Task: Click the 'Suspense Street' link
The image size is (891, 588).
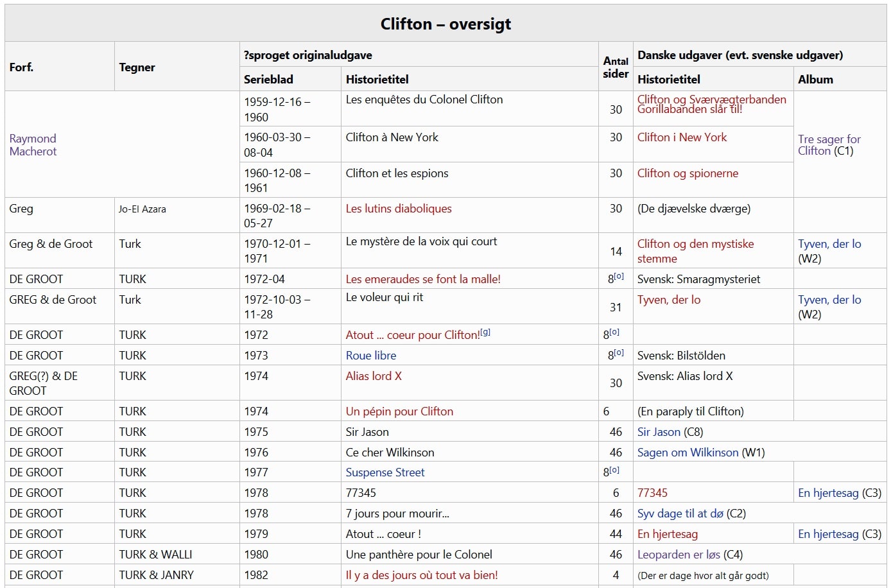Action: (385, 472)
